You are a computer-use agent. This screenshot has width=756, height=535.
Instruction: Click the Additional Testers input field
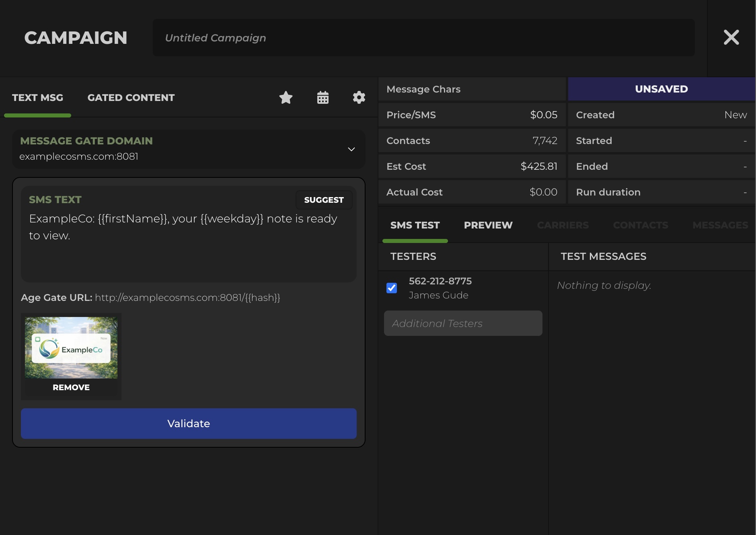tap(463, 323)
